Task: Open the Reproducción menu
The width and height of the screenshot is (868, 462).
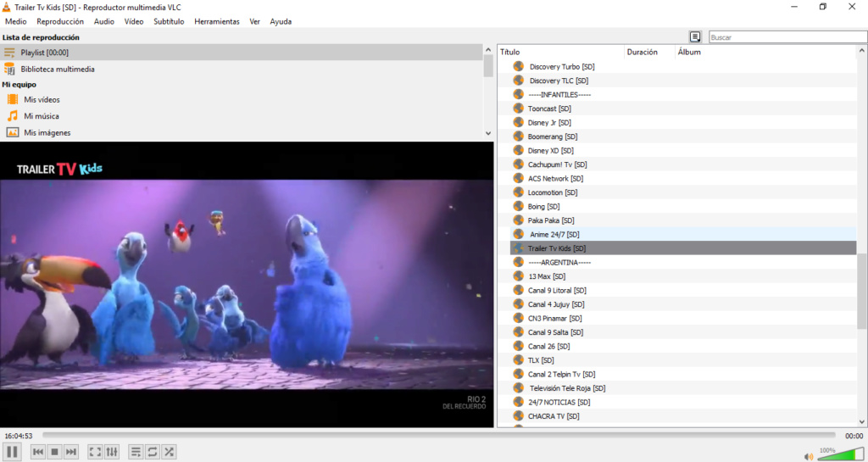Action: (x=60, y=21)
